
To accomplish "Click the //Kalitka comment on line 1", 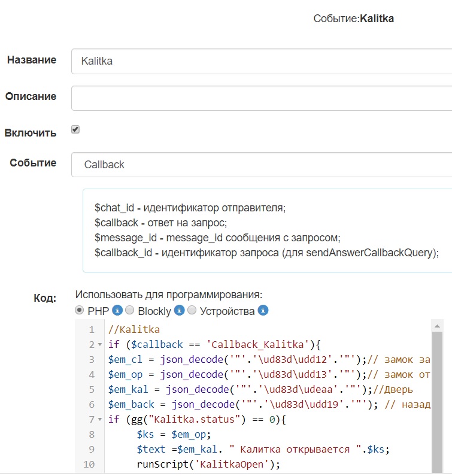I will (134, 330).
